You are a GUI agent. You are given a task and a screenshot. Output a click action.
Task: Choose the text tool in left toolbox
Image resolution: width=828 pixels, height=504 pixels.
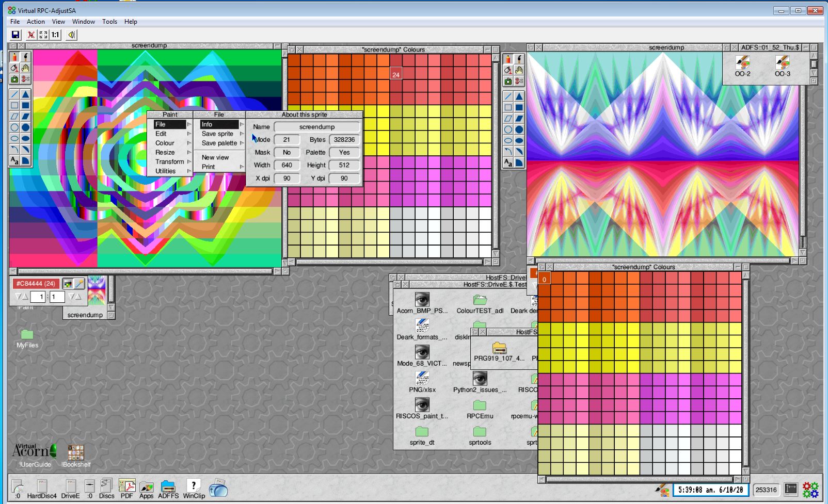pyautogui.click(x=14, y=161)
